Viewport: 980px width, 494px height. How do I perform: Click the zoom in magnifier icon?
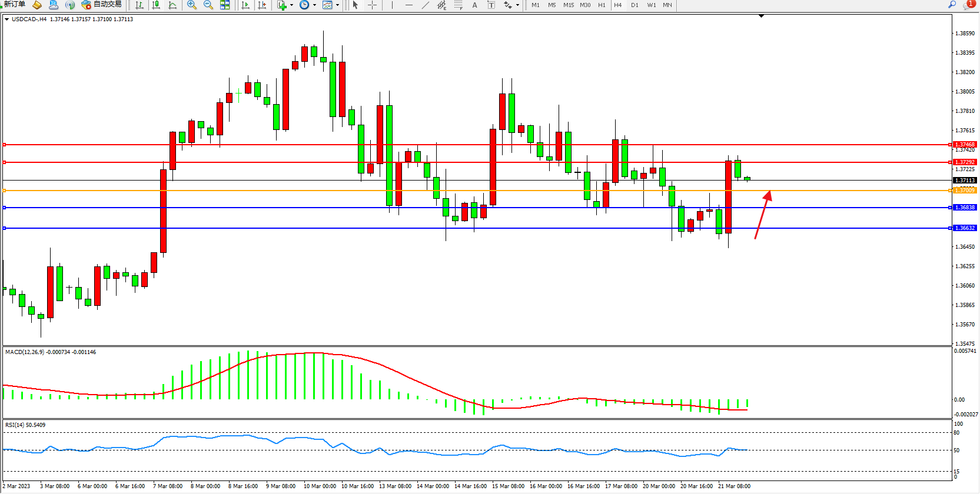pos(191,5)
